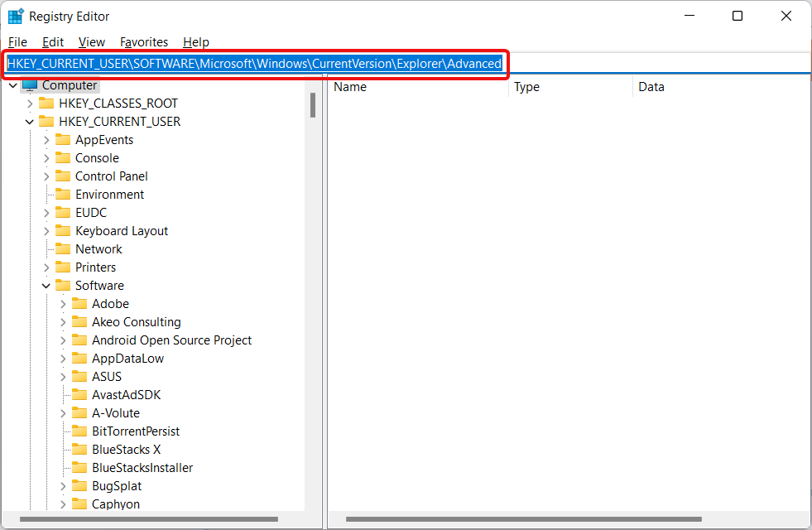812x530 pixels.
Task: Expand the Printers key chevron
Action: click(x=46, y=267)
